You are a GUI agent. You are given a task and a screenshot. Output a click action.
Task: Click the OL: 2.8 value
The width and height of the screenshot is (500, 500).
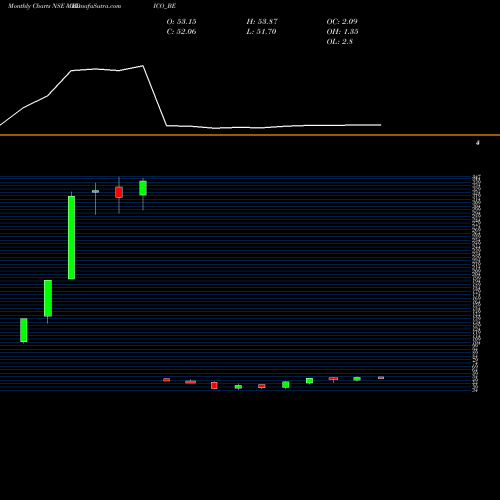pyautogui.click(x=340, y=42)
